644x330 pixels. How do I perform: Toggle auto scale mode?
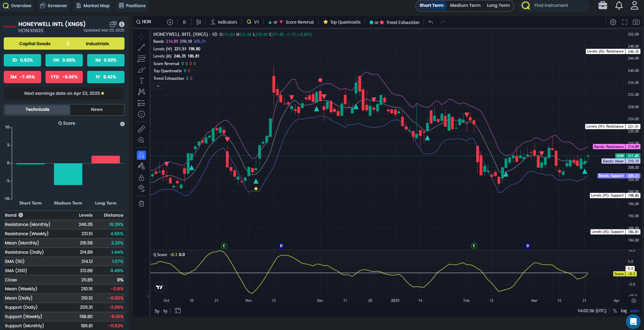(635, 311)
